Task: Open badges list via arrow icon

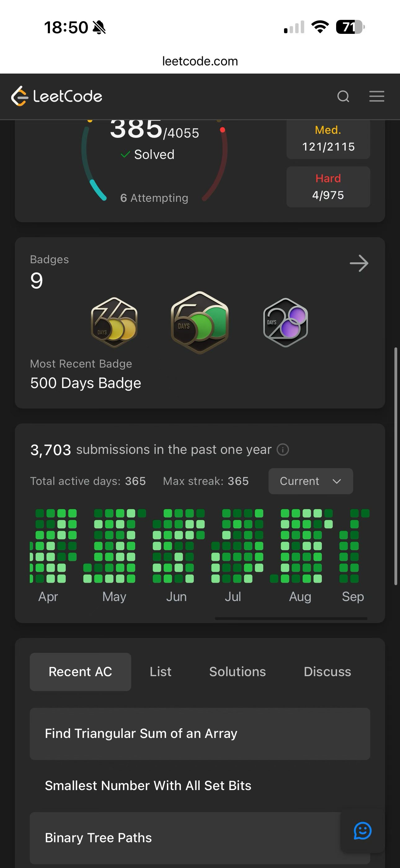Action: point(359,263)
